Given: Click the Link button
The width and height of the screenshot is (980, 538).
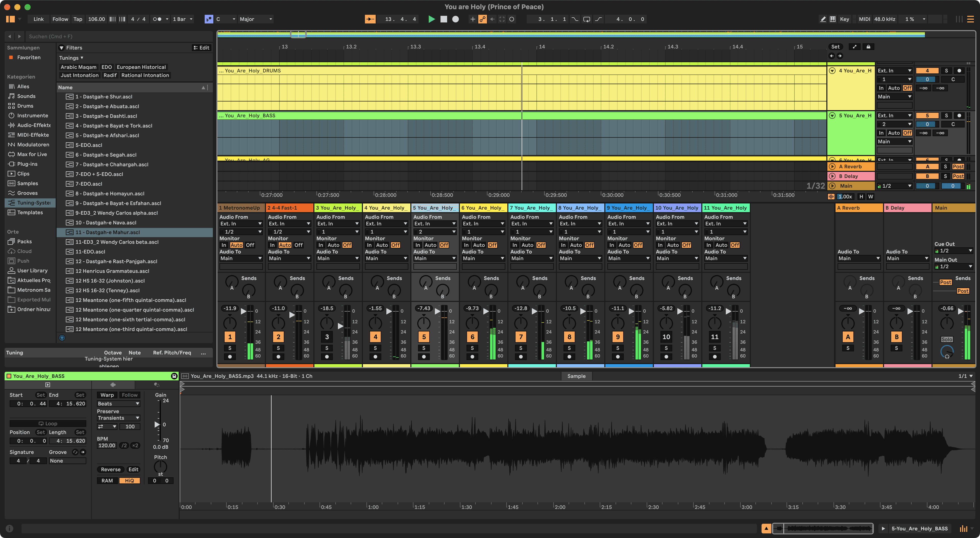Looking at the screenshot, I should [39, 19].
